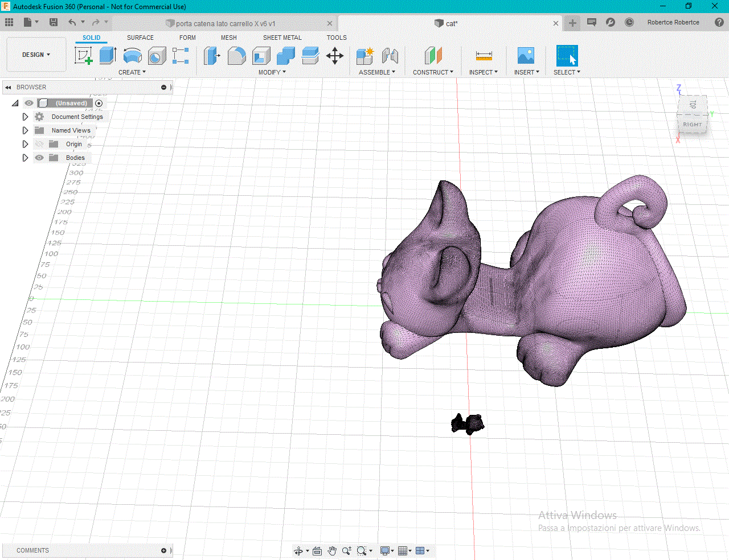Viewport: 729px width, 560px height.
Task: Toggle visibility of the Origin folder
Action: coord(39,144)
